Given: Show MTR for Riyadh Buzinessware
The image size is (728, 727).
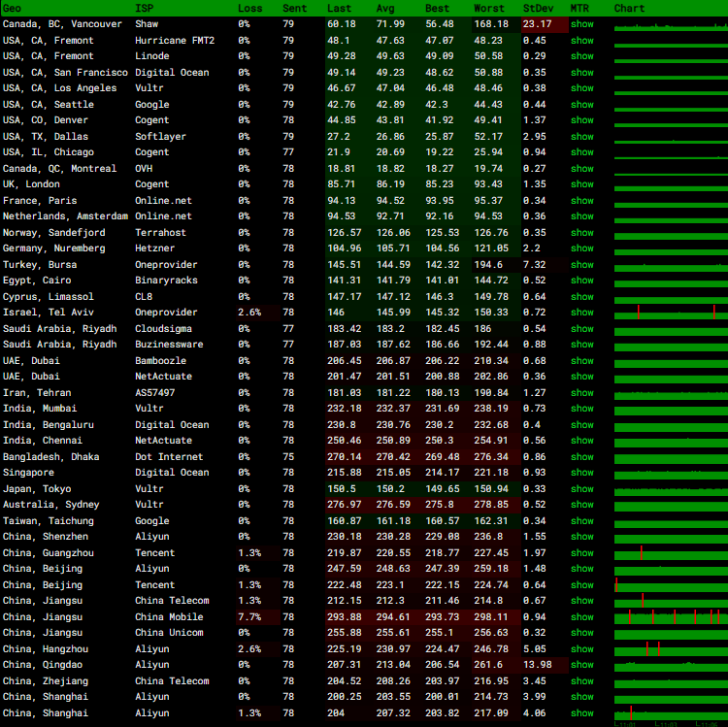Looking at the screenshot, I should pyautogui.click(x=582, y=345).
